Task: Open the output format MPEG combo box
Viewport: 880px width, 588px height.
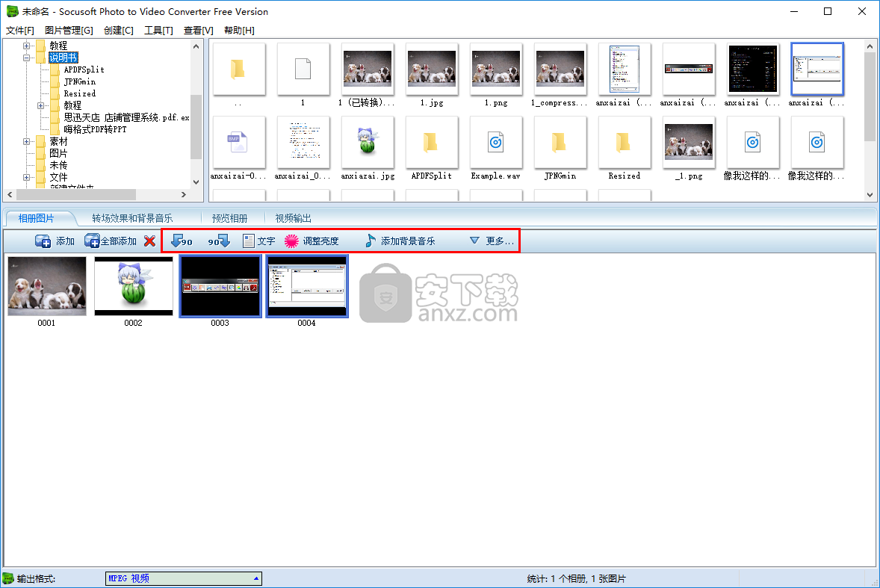Action: pos(184,578)
